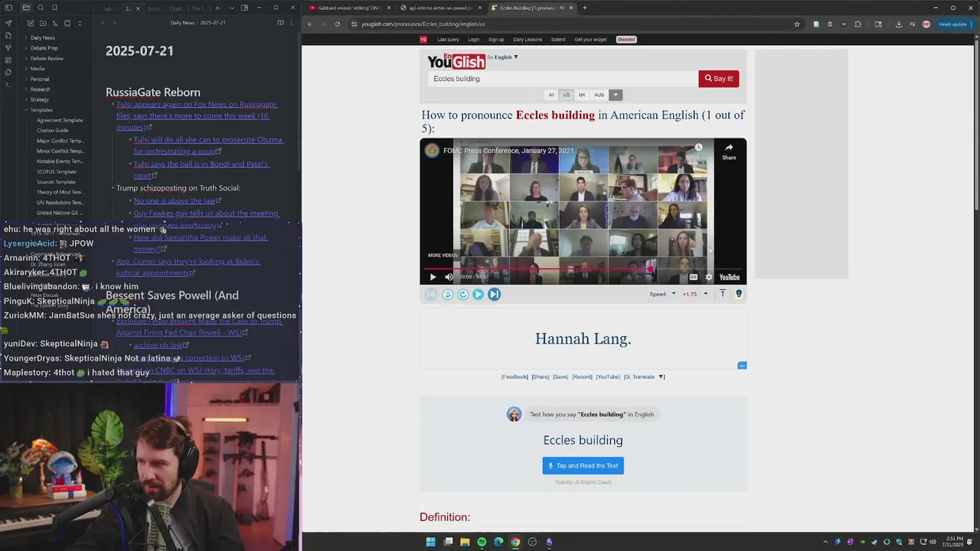The width and height of the screenshot is (980, 551).
Task: Expand Research folder
Action: click(40, 90)
